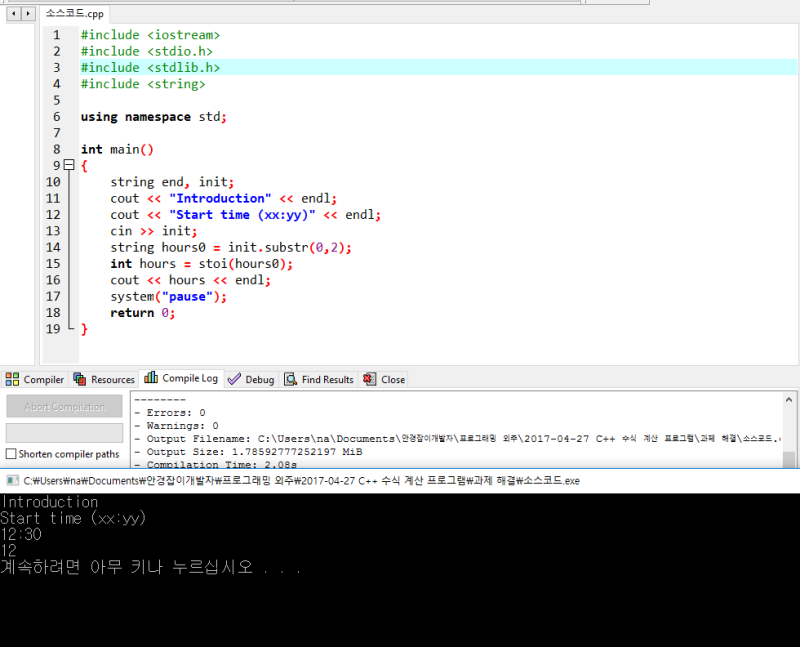The height and width of the screenshot is (647, 800).
Task: Click the console 'Start time (xx:yy)' line
Action: pos(73,518)
